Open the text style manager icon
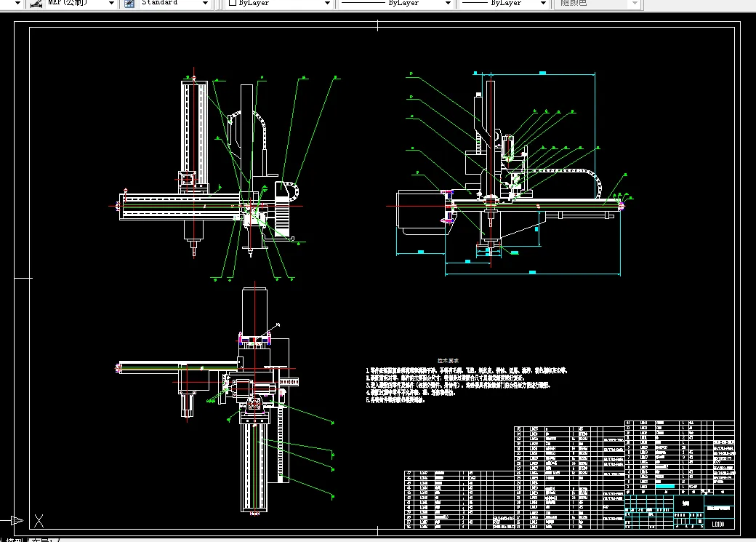Image resolution: width=756 pixels, height=542 pixels. point(129,3)
